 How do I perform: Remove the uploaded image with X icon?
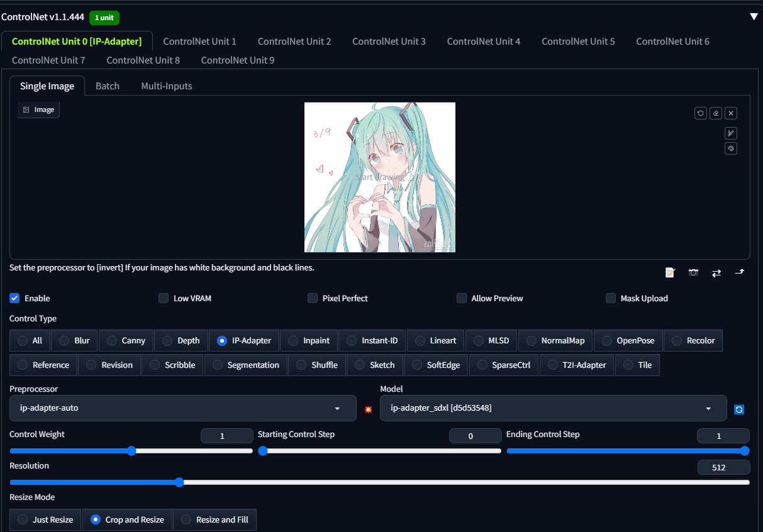click(730, 113)
